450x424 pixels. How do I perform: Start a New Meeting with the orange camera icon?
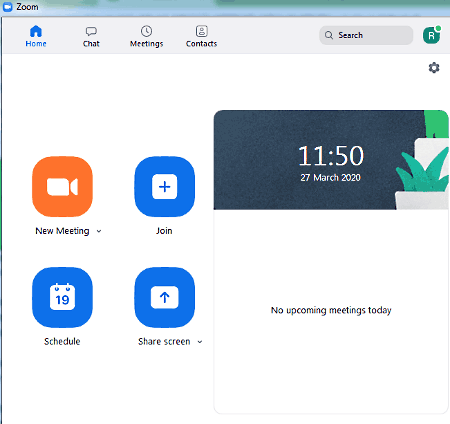62,186
